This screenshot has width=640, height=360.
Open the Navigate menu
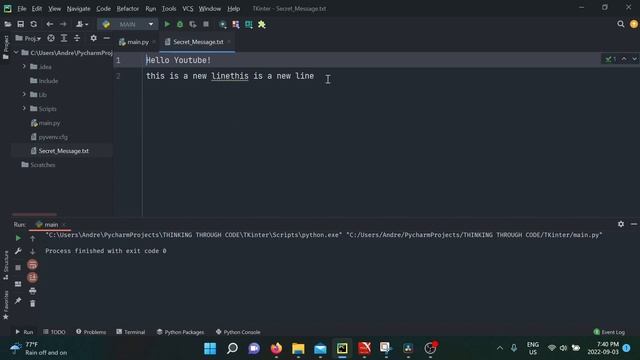point(78,9)
